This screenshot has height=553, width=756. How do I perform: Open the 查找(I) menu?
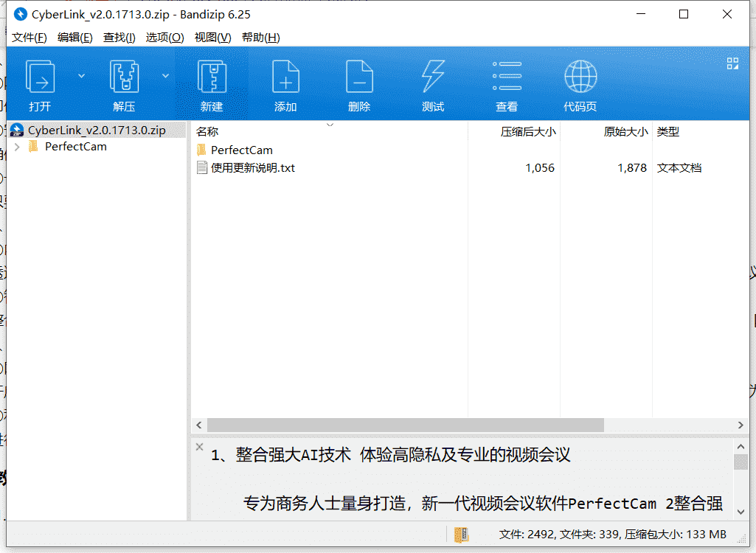(x=119, y=38)
